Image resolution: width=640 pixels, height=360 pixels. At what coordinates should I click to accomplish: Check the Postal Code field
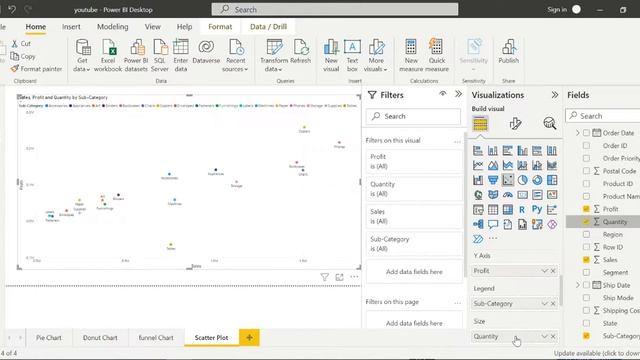point(586,171)
